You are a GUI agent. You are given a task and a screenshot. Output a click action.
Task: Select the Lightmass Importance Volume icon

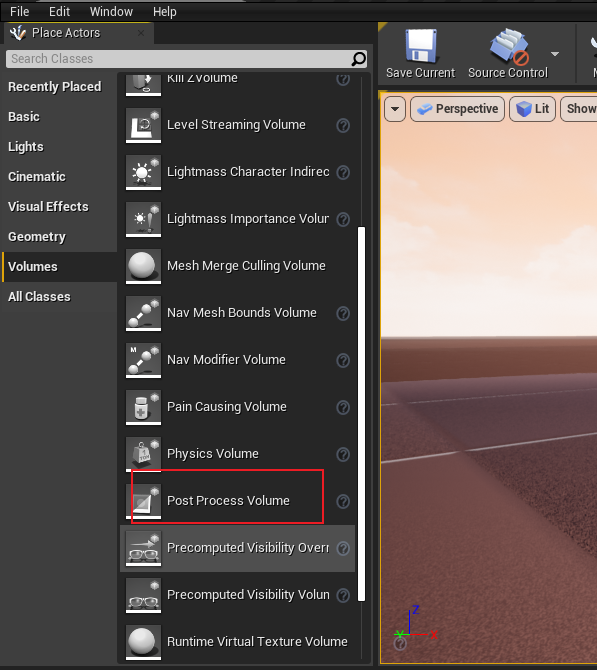pyautogui.click(x=143, y=219)
